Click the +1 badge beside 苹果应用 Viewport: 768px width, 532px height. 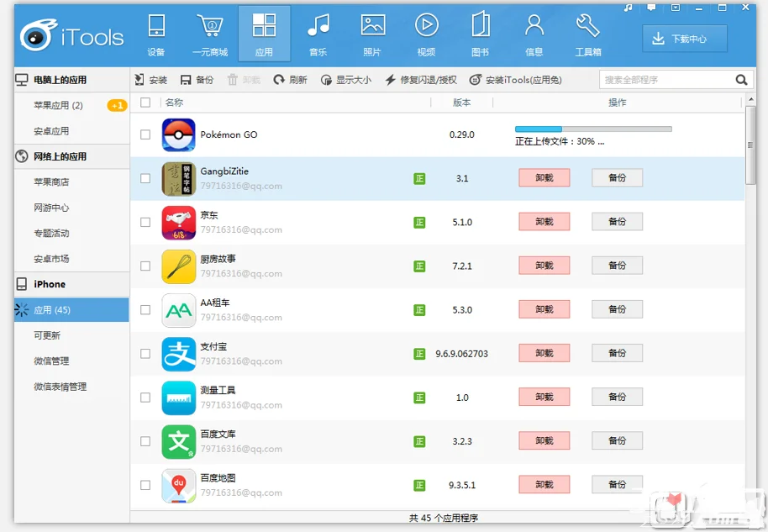tap(117, 105)
